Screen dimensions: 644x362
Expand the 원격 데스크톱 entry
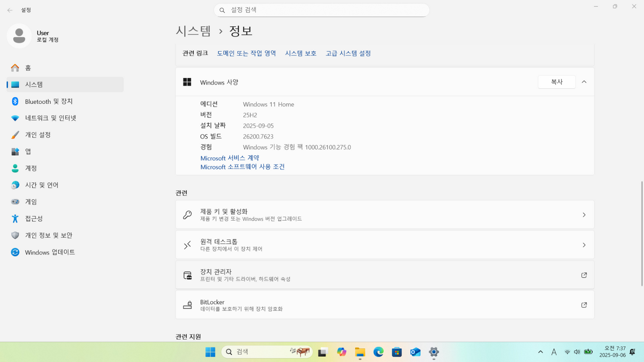coord(584,244)
